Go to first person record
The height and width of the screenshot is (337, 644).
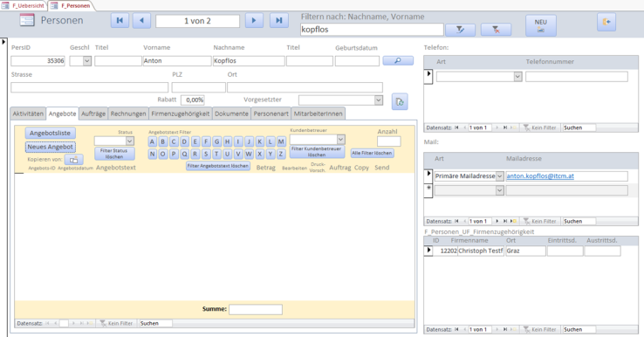click(x=120, y=21)
